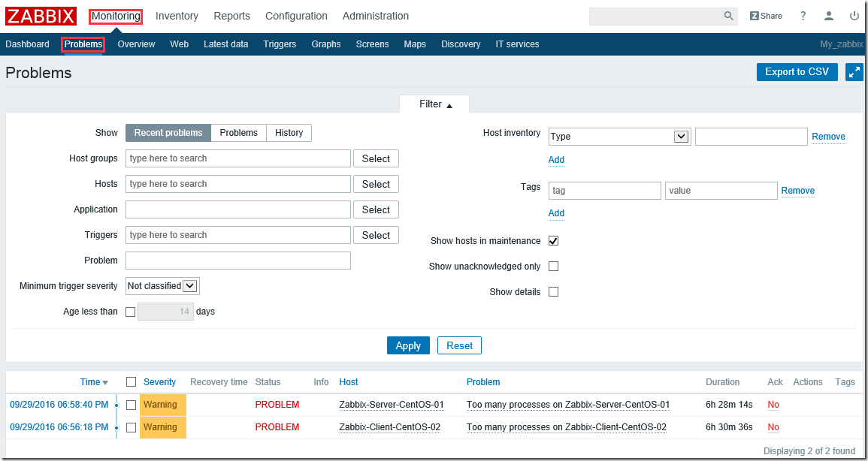Go to Graphs submenu
This screenshot has width=868, height=461.
click(326, 44)
